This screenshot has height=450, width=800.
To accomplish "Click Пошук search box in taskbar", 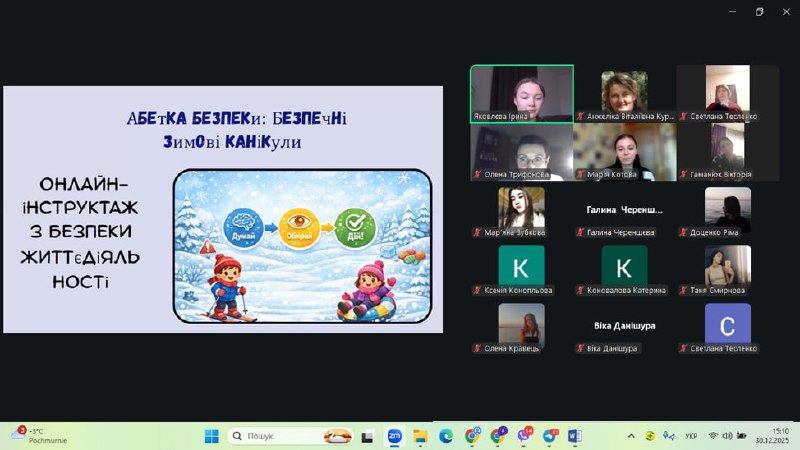I will 290,436.
